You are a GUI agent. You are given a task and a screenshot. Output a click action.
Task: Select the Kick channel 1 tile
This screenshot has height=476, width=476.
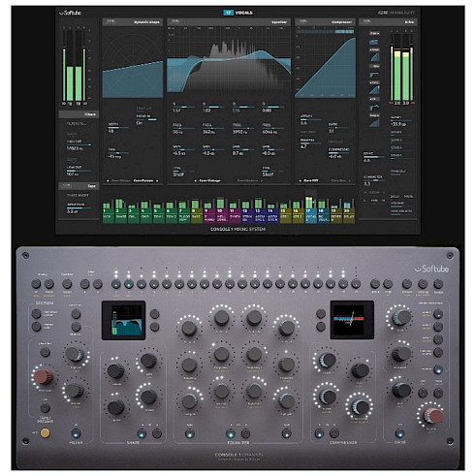(109, 215)
